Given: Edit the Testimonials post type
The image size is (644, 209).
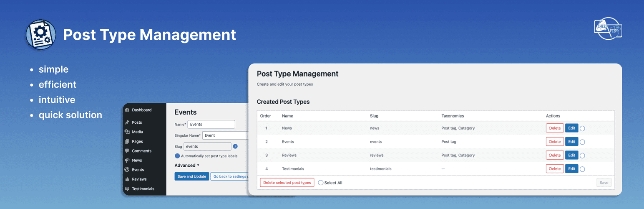Looking at the screenshot, I should 571,168.
